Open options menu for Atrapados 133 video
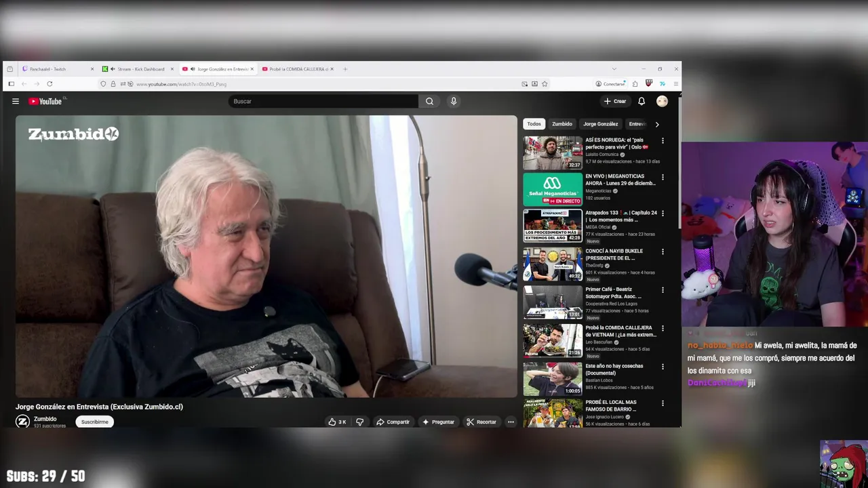This screenshot has height=488, width=868. (663, 213)
